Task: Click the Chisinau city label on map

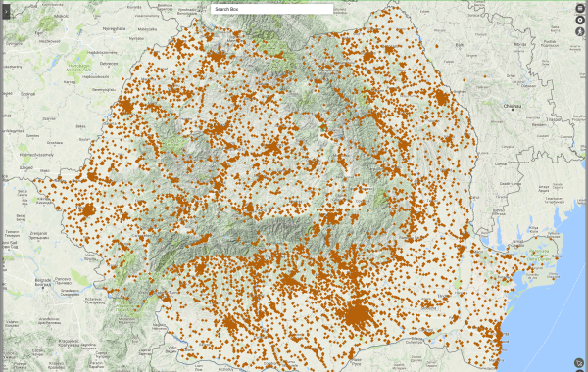Action: point(513,106)
